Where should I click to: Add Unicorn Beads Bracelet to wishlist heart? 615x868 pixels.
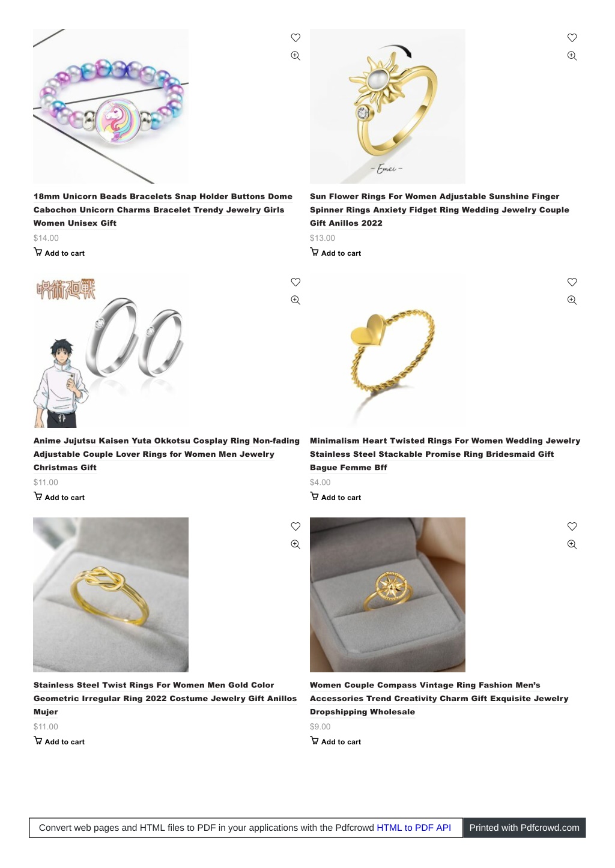(295, 38)
